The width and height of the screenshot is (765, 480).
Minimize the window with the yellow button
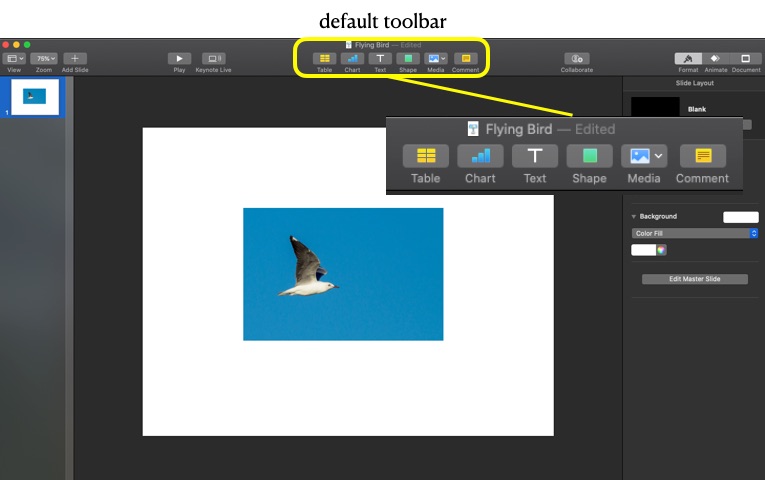tap(17, 45)
